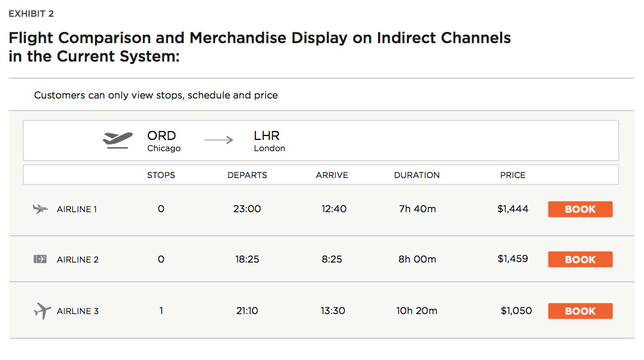The height and width of the screenshot is (360, 644).
Task: Click the PRICE column header
Action: pyautogui.click(x=512, y=175)
